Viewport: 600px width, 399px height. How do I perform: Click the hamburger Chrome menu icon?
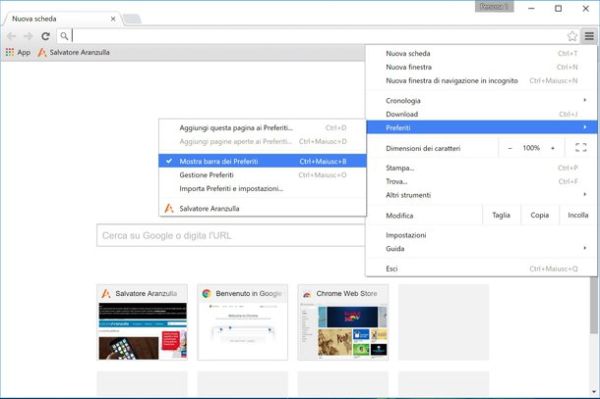click(589, 36)
